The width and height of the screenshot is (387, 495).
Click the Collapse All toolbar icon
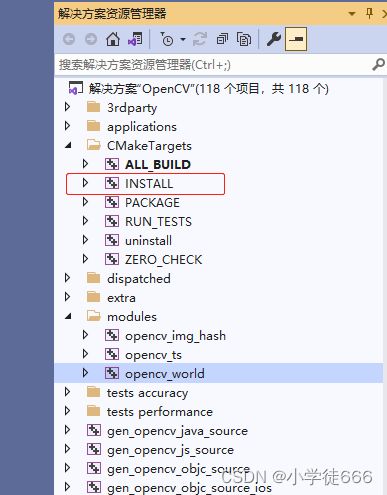coord(222,39)
